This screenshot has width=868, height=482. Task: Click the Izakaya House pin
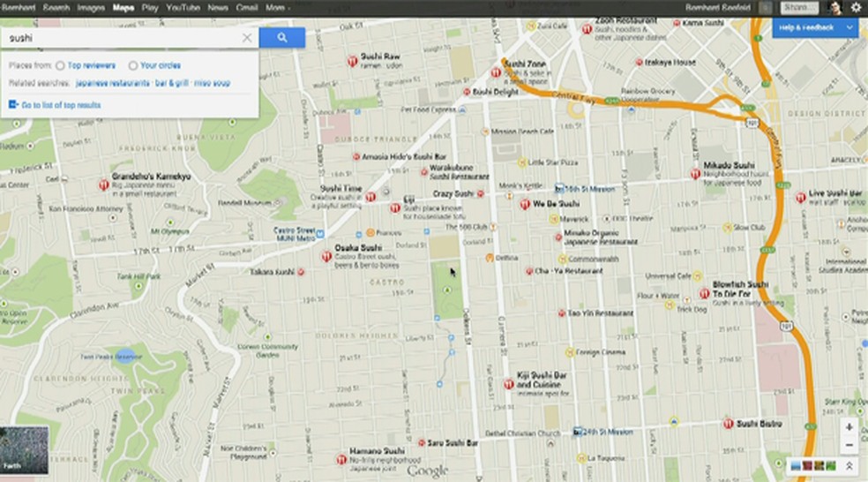[639, 63]
